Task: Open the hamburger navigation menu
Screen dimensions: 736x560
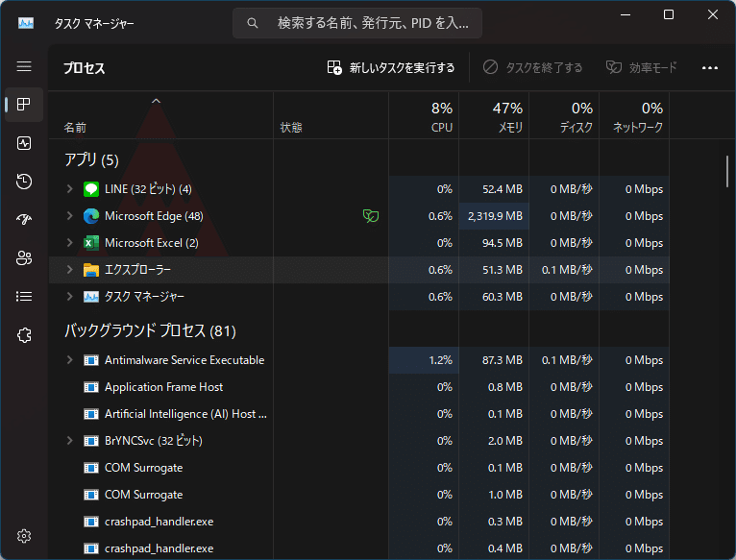Action: [24, 66]
